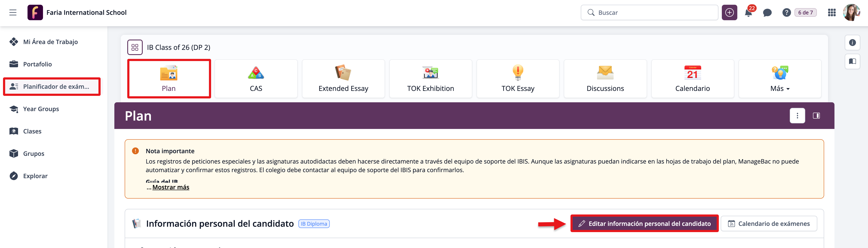The width and height of the screenshot is (868, 248).
Task: Open the hamburger navigation menu
Action: tap(13, 12)
